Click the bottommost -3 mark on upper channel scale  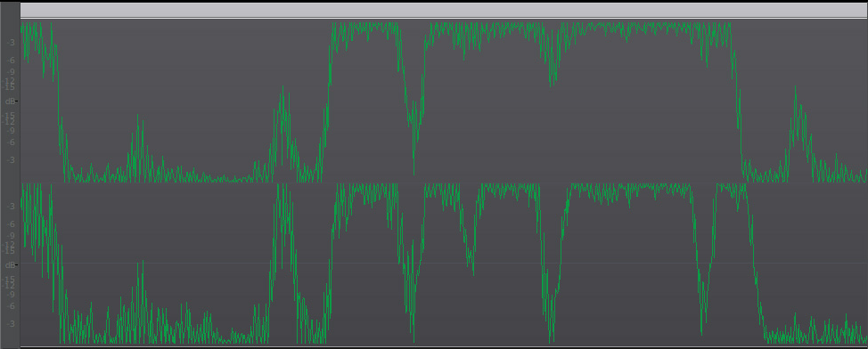click(x=11, y=160)
